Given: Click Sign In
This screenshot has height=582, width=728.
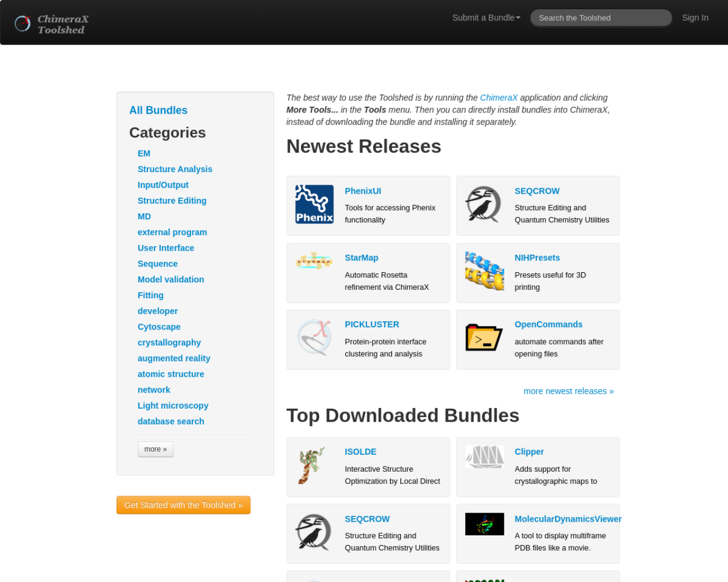Looking at the screenshot, I should pyautogui.click(x=695, y=18).
